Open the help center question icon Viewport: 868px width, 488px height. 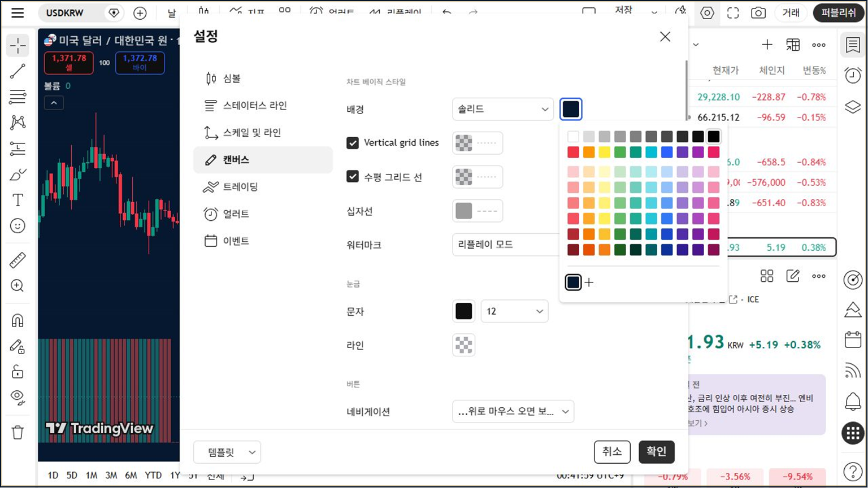point(853,472)
